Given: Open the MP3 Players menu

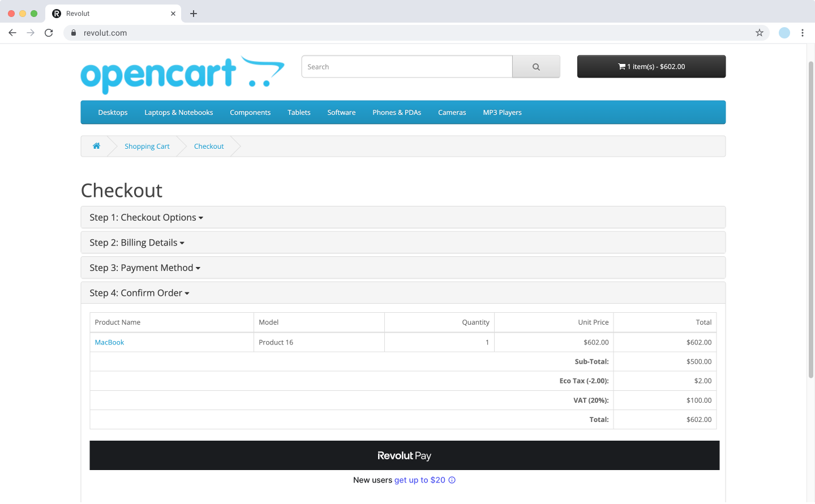Looking at the screenshot, I should 503,113.
